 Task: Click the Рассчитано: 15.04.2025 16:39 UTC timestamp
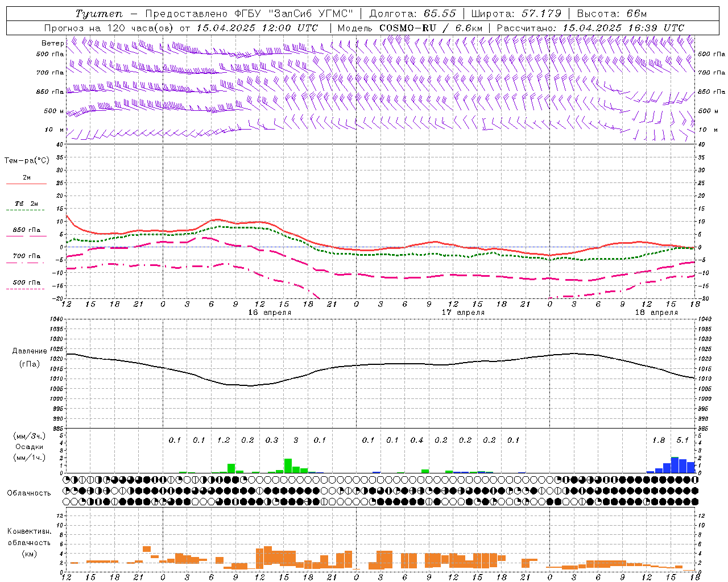[x=590, y=28]
